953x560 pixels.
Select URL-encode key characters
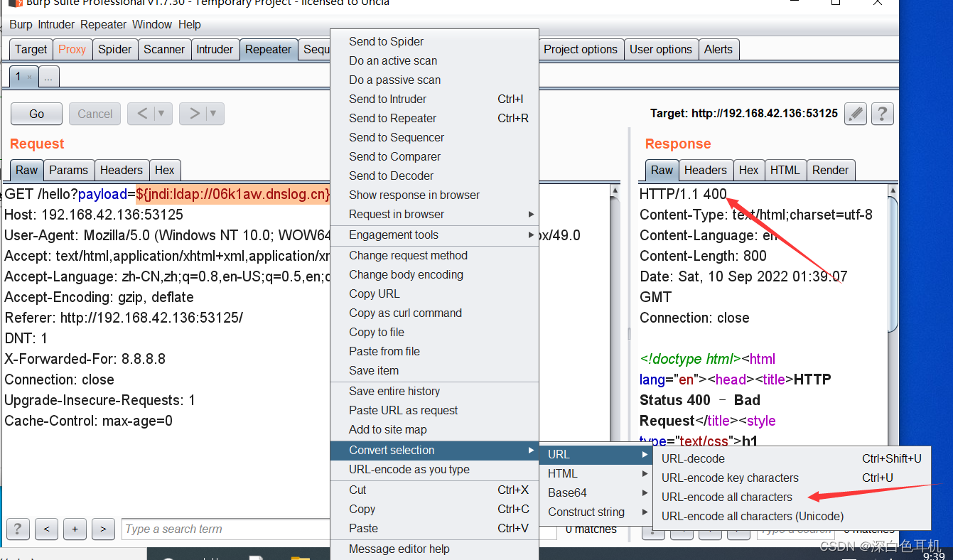(x=792, y=478)
